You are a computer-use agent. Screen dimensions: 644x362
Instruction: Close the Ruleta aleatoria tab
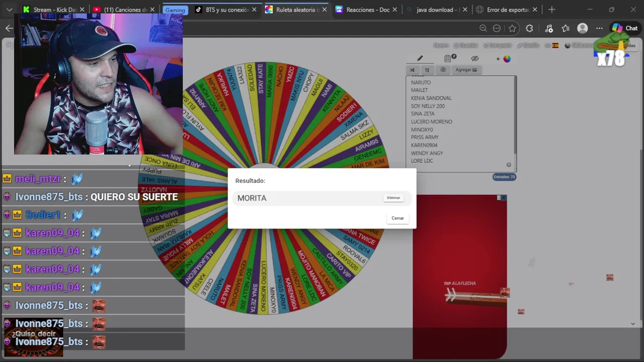[324, 10]
